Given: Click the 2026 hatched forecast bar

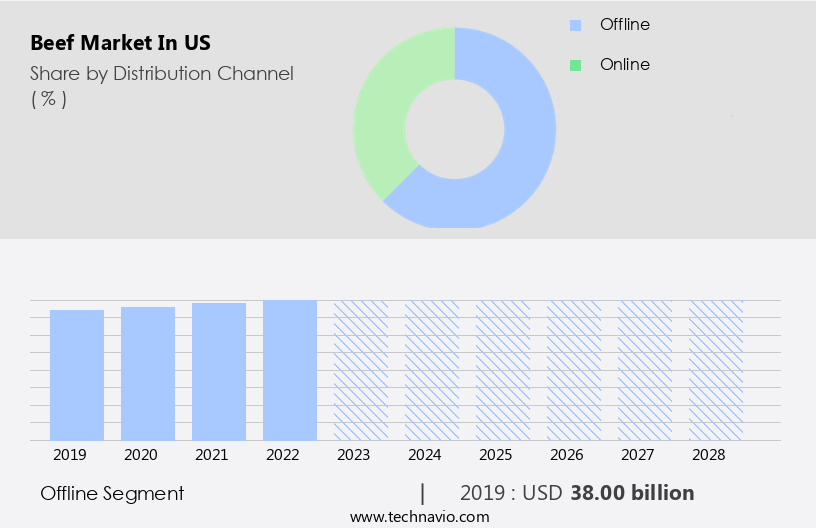Looking at the screenshot, I should tap(574, 370).
